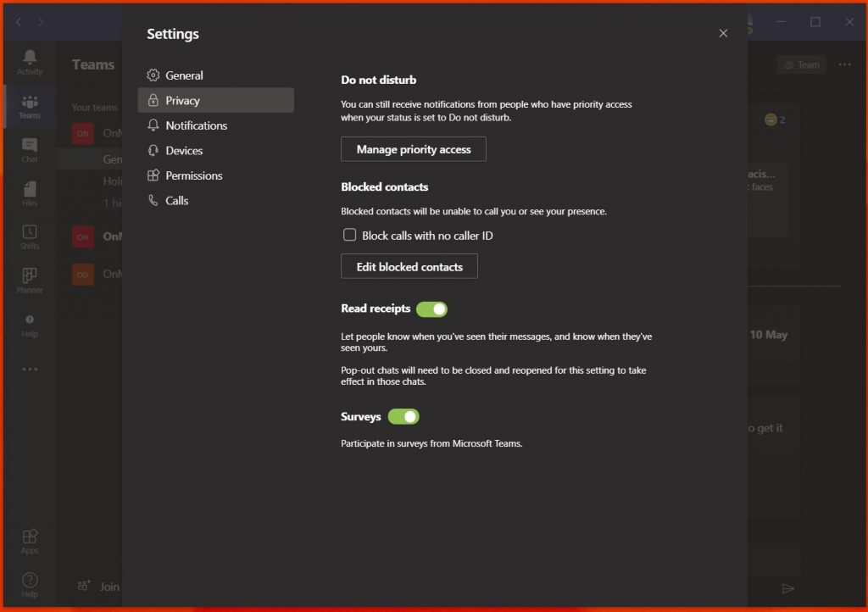Open Files in the left app bar

point(30,193)
